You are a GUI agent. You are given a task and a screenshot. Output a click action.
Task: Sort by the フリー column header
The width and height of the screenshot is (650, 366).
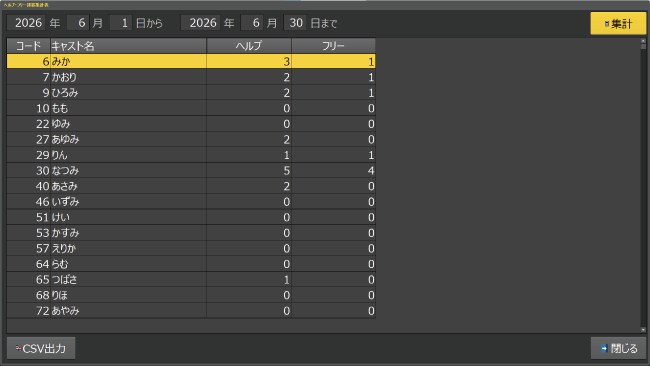(x=334, y=46)
